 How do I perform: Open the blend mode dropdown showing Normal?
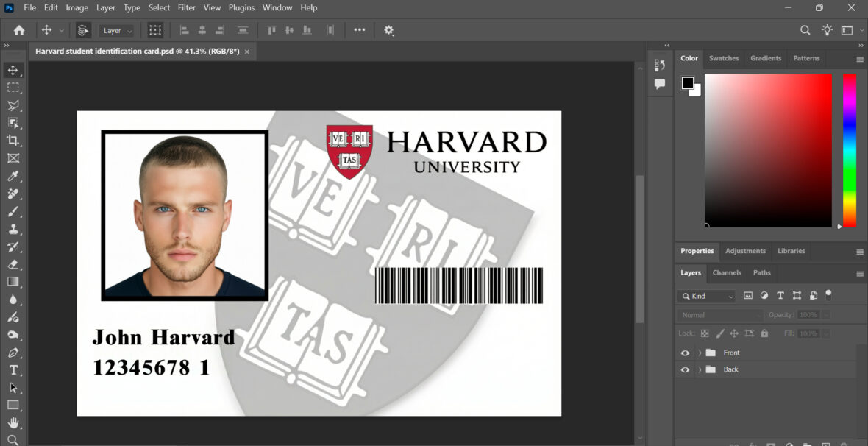719,314
